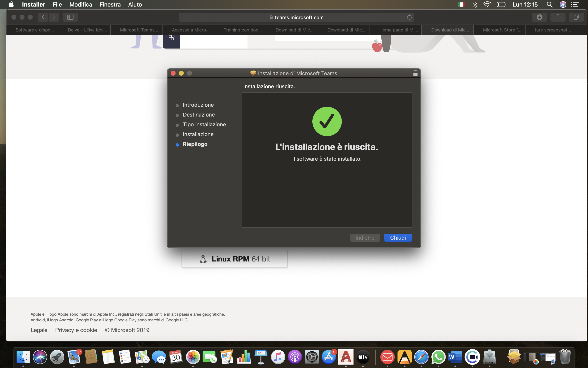Open Pages from the Dock
The image size is (588, 368).
coord(227,357)
